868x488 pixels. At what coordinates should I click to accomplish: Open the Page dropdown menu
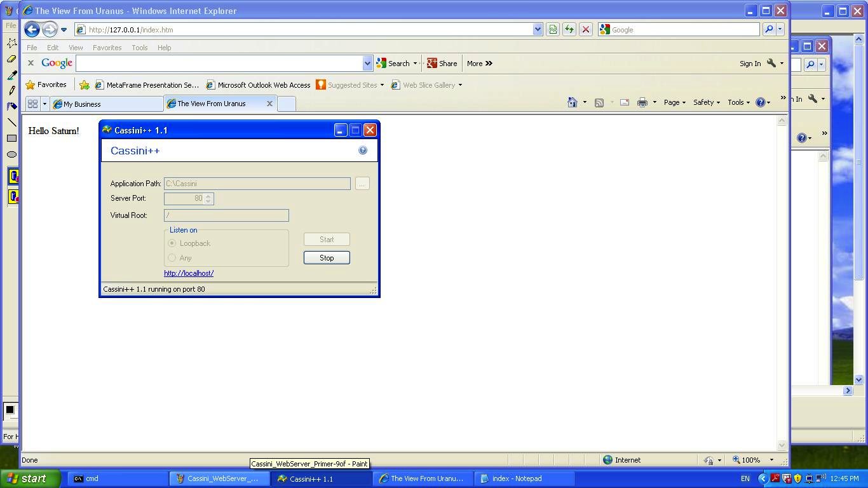pyautogui.click(x=675, y=102)
